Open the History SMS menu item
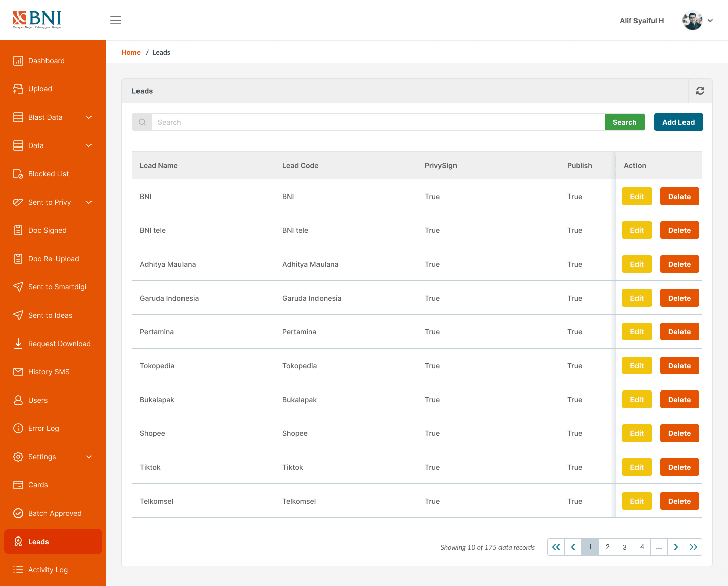This screenshot has height=586, width=728. (x=53, y=372)
